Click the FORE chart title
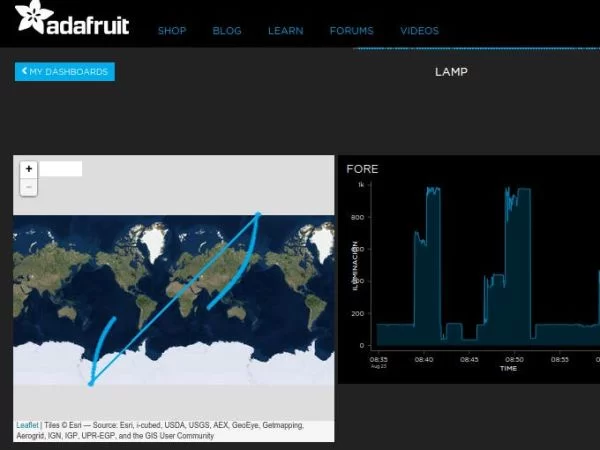 coord(362,169)
